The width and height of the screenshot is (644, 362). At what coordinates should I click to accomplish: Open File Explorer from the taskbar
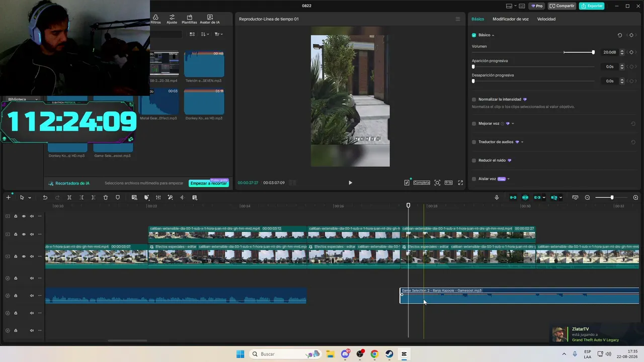click(x=331, y=354)
